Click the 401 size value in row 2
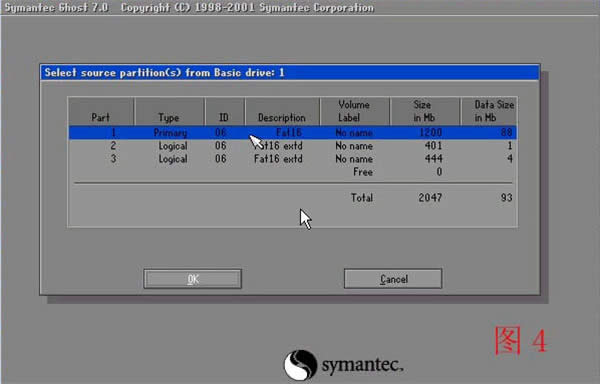This screenshot has width=600, height=384. (433, 146)
